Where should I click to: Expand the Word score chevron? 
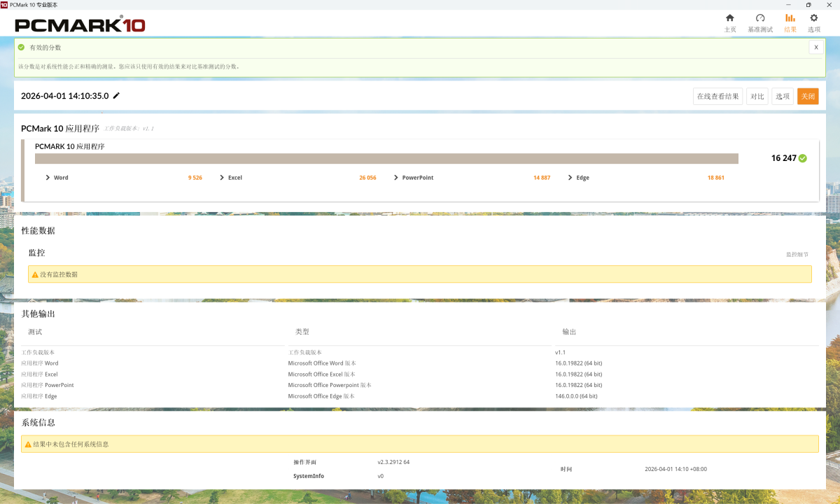click(x=48, y=178)
